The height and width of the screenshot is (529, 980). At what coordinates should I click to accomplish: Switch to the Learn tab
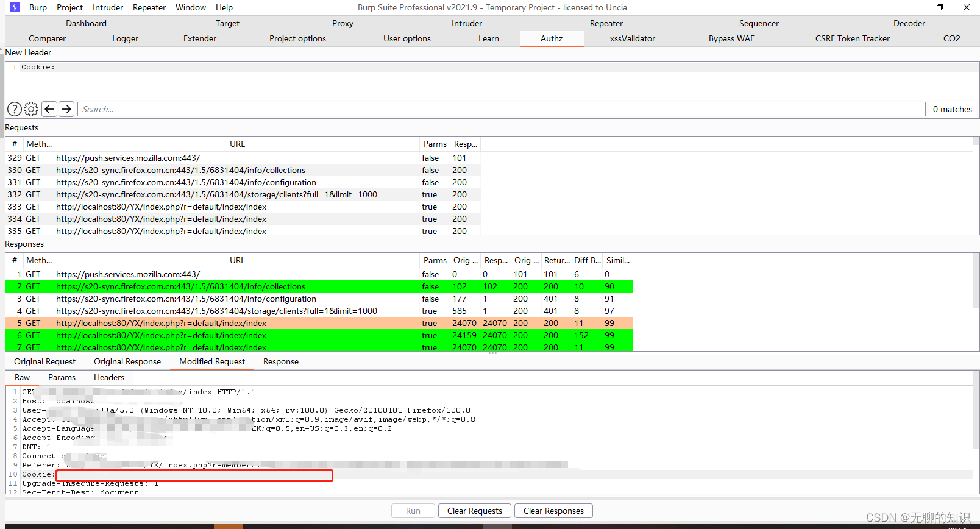489,38
